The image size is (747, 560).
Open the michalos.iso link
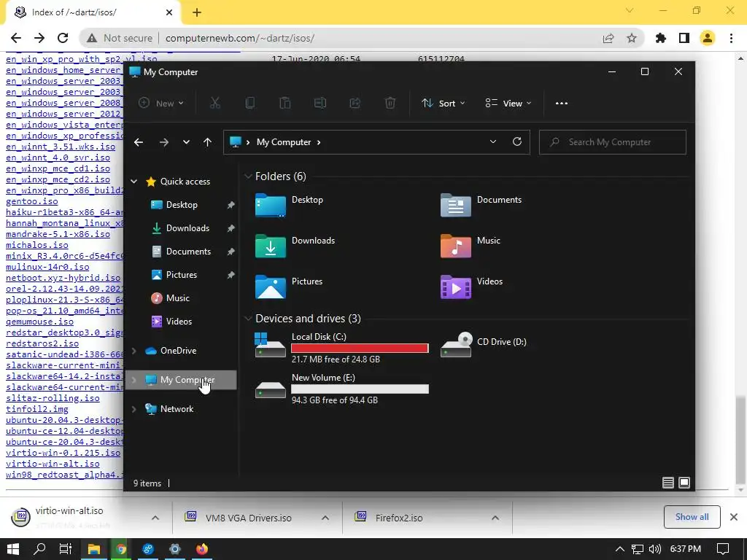click(37, 245)
